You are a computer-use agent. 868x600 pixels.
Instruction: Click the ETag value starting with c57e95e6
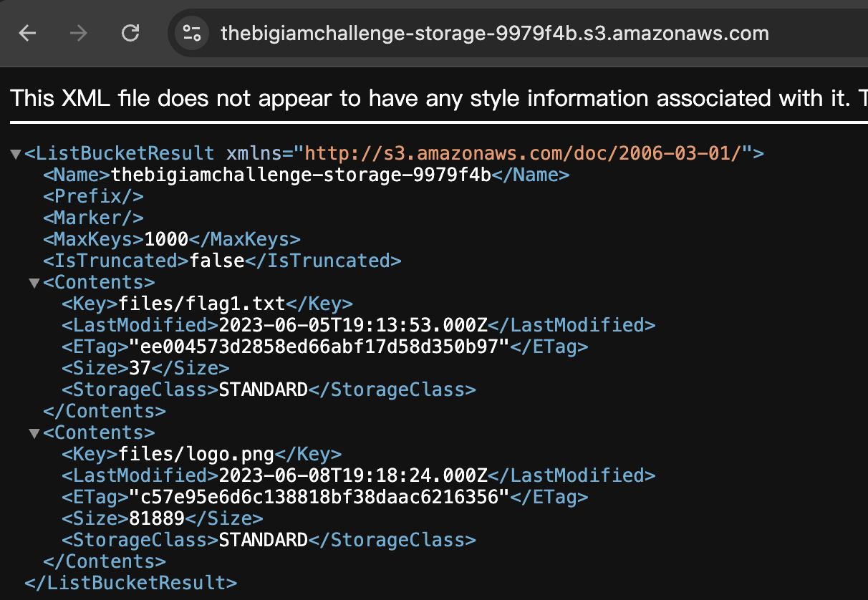[x=319, y=497]
